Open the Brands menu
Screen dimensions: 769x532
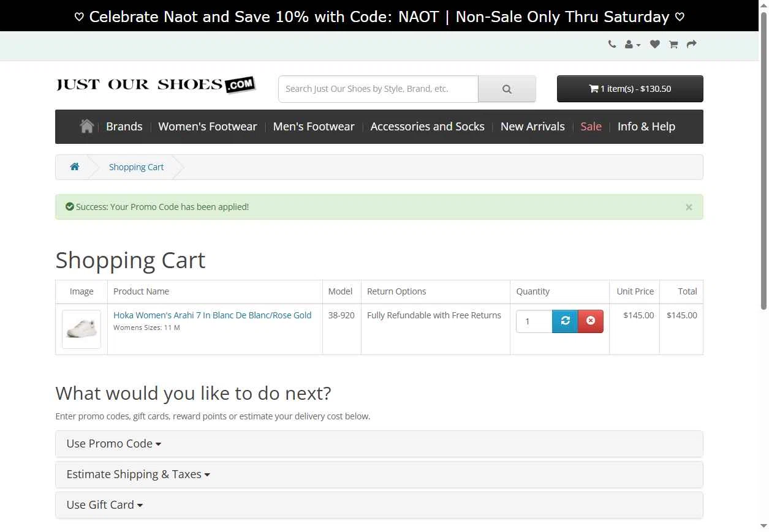(124, 127)
